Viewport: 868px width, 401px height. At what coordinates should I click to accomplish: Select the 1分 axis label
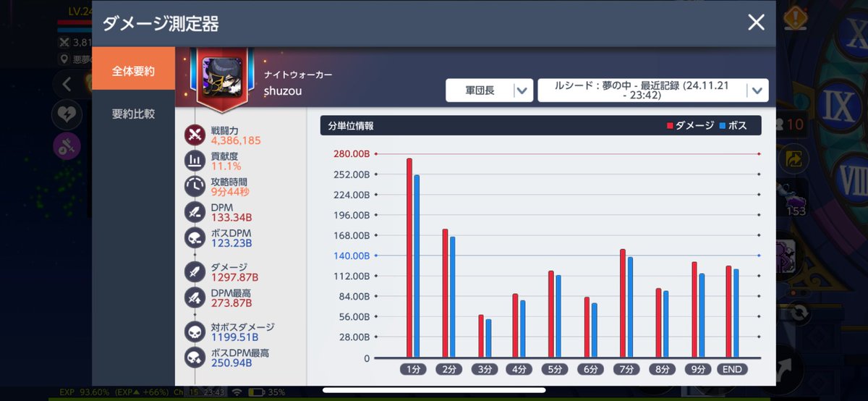click(413, 369)
